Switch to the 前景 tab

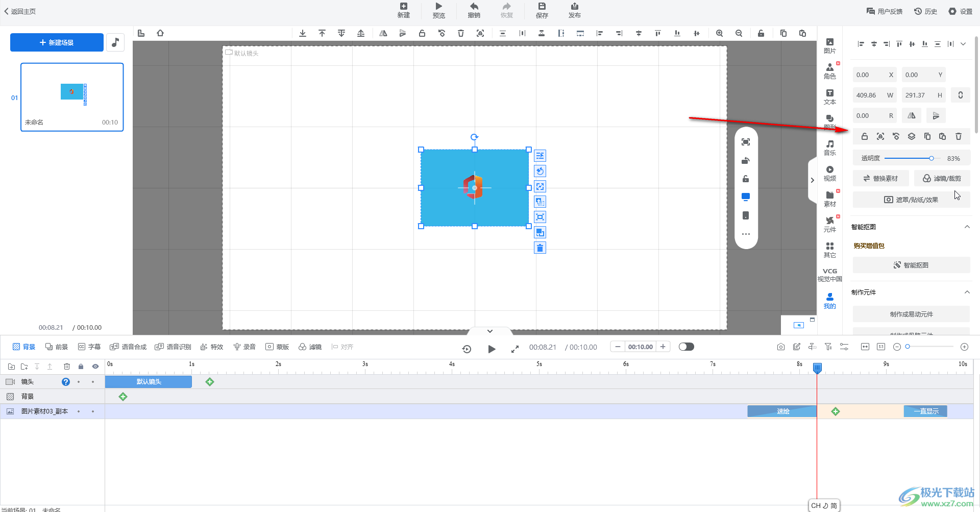57,347
